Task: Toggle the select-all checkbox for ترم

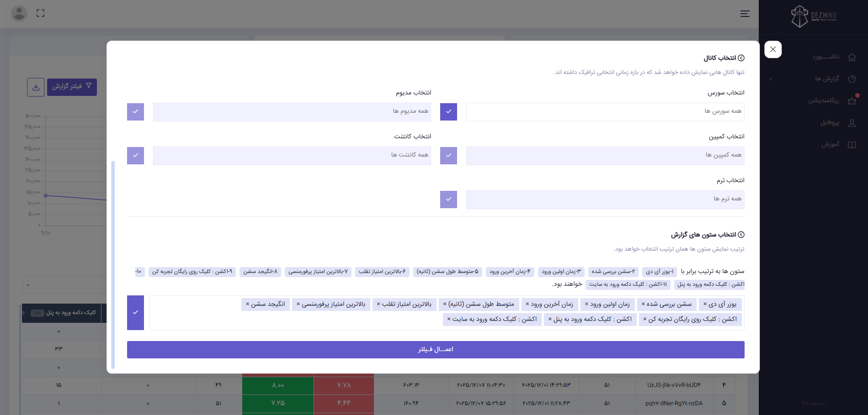Action: 448,200
